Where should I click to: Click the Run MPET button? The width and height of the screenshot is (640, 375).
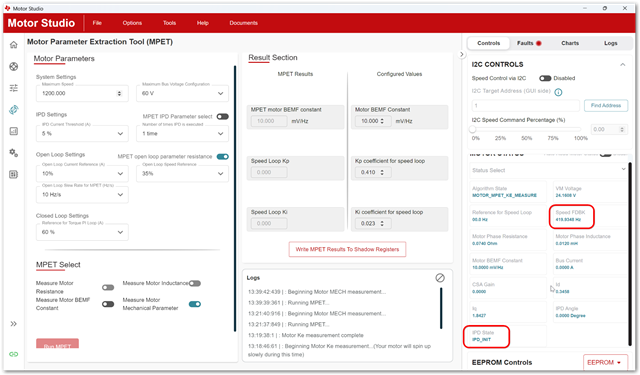(x=58, y=344)
